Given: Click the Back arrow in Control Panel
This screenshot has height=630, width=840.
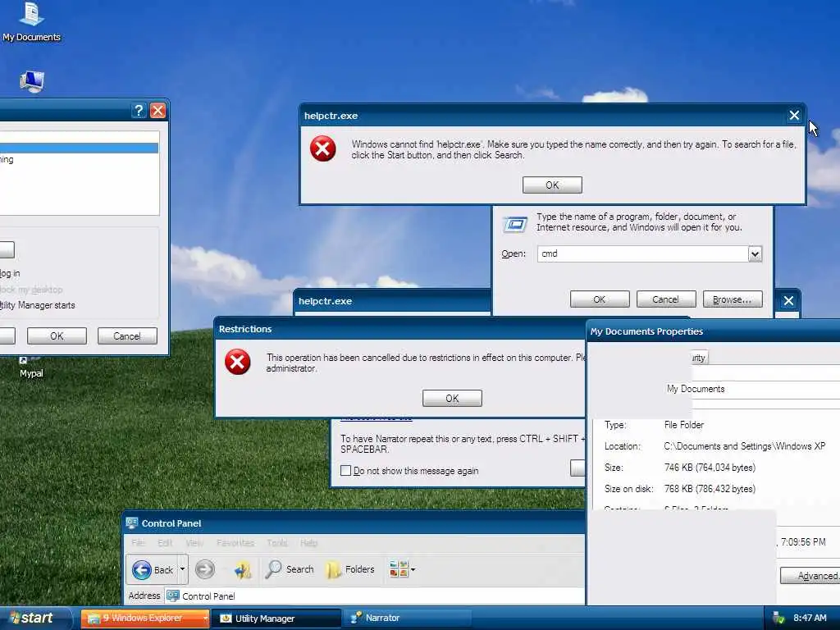Looking at the screenshot, I should coord(152,569).
